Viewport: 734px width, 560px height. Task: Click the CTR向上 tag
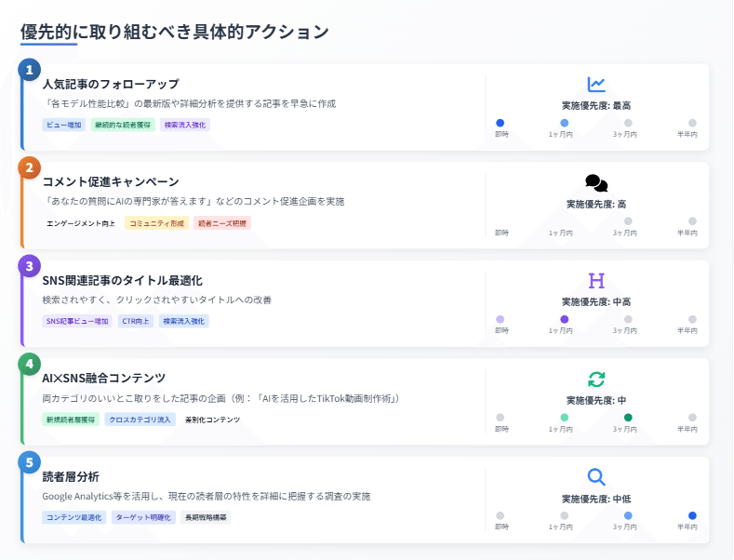pos(136,321)
